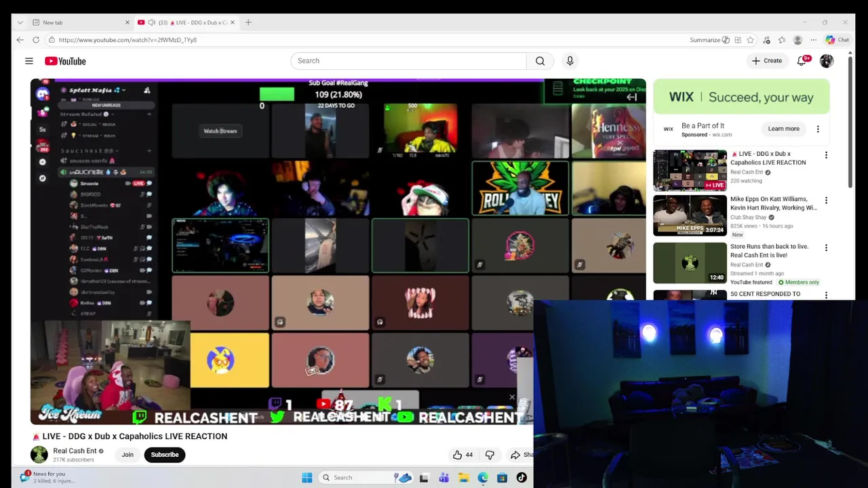
Task: Click the YouTube search magnifier button
Action: (540, 61)
